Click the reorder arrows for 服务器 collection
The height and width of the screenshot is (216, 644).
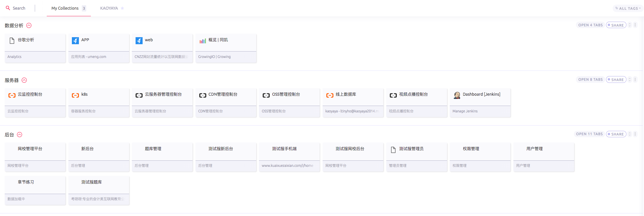coord(630,80)
